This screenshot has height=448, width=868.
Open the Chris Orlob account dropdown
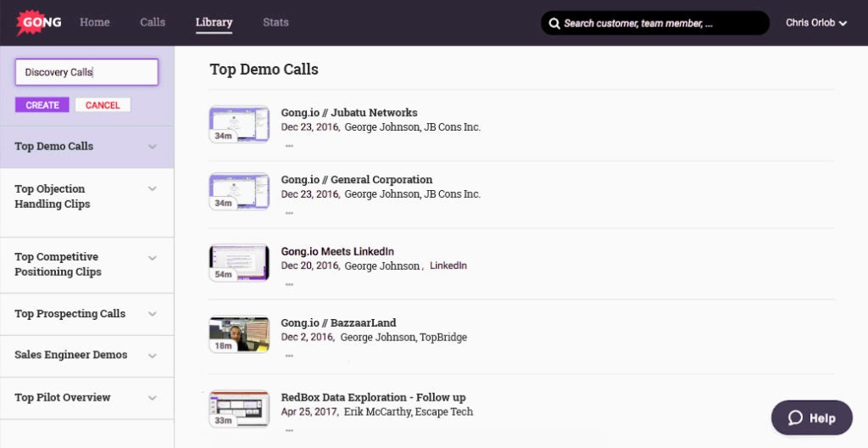click(x=816, y=23)
